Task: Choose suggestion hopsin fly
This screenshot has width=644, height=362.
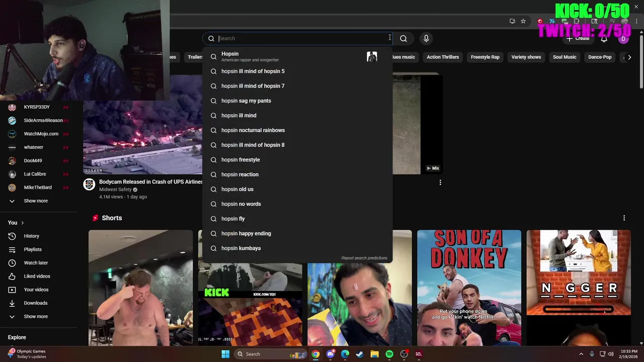Action: (x=297, y=219)
